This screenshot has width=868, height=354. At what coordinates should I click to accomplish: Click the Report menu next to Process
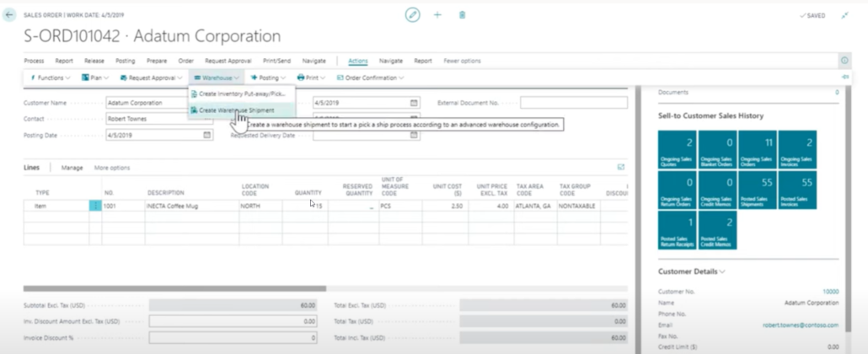[x=64, y=61]
